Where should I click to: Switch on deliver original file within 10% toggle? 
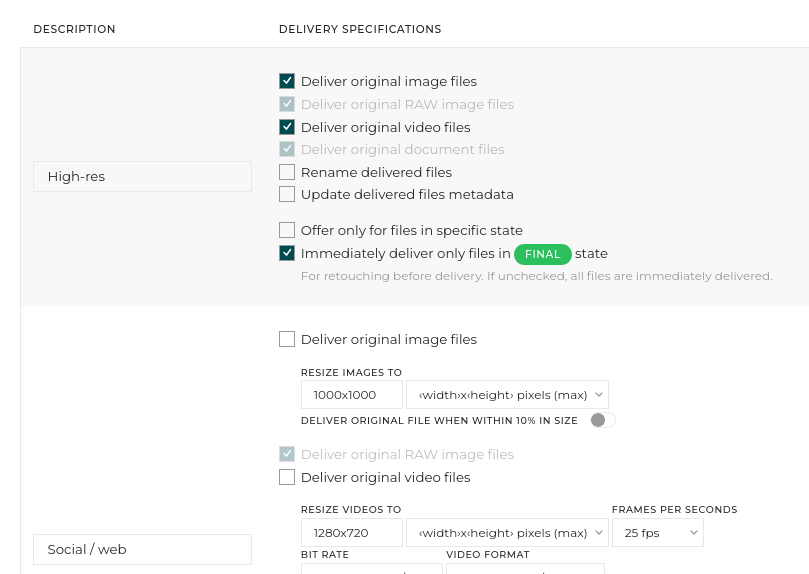(x=603, y=420)
